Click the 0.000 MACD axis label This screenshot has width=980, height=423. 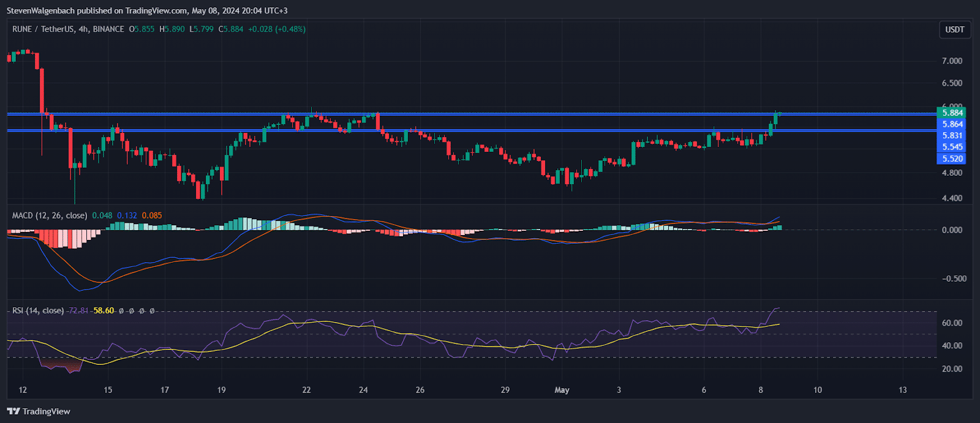952,230
